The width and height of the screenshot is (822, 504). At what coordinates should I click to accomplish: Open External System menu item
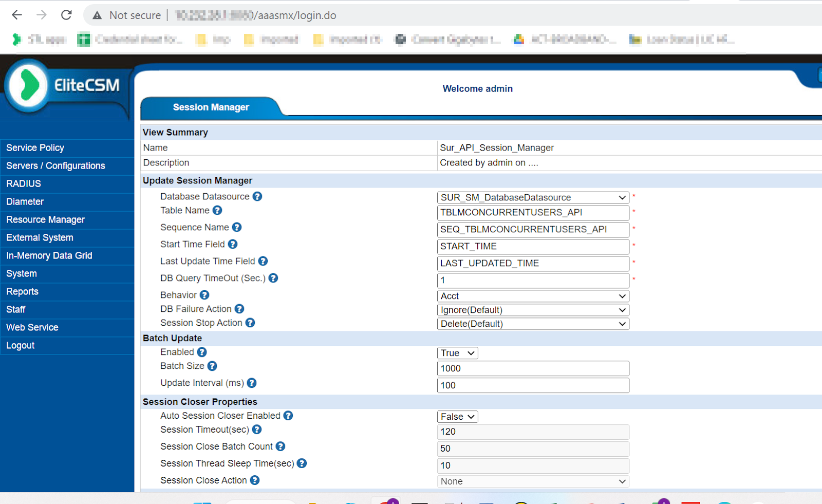pyautogui.click(x=67, y=238)
